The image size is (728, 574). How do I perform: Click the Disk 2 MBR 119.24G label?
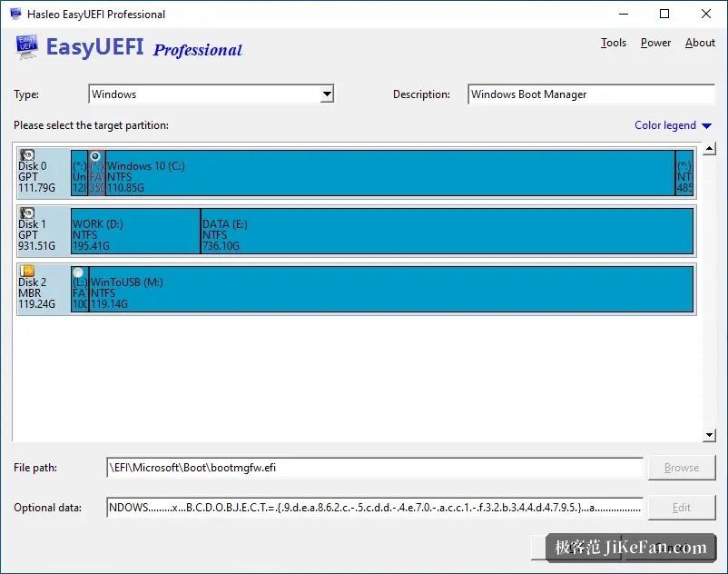(x=36, y=293)
